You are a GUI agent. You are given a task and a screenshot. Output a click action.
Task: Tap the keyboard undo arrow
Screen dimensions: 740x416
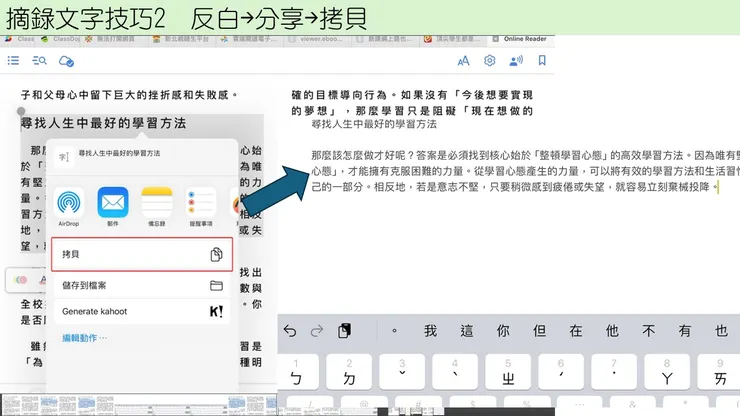290,331
